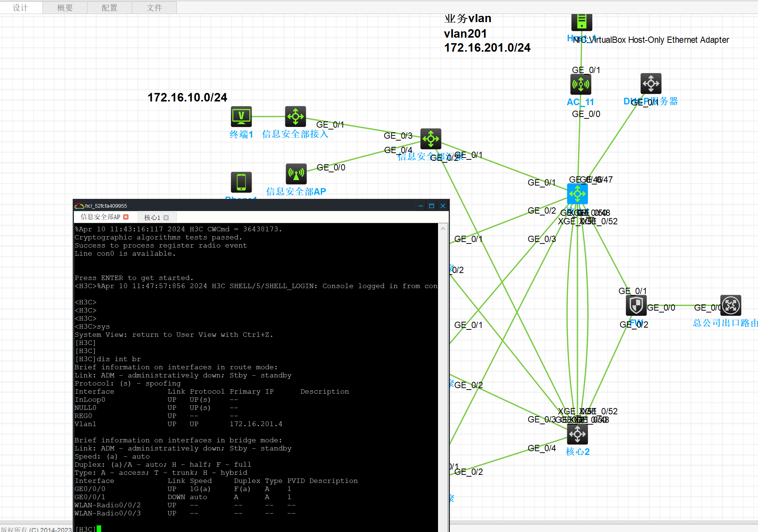758x532 pixels.
Task: Maximize the hcl terminal window
Action: click(x=431, y=206)
